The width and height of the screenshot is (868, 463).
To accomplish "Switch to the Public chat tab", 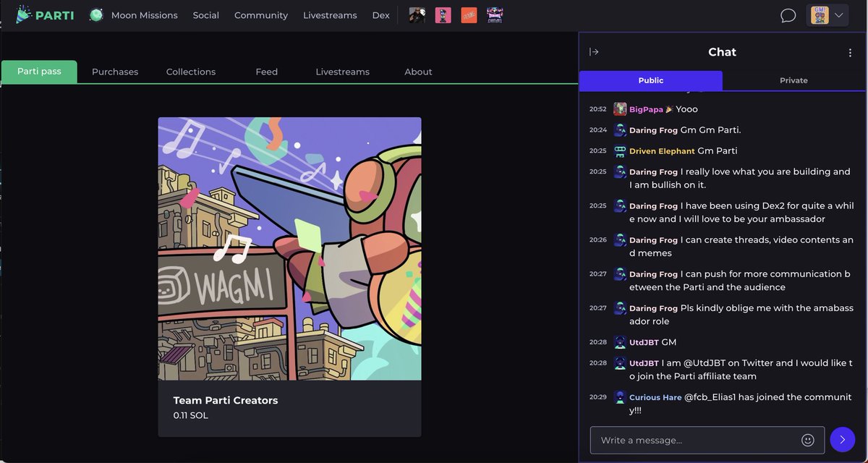I will click(x=651, y=80).
